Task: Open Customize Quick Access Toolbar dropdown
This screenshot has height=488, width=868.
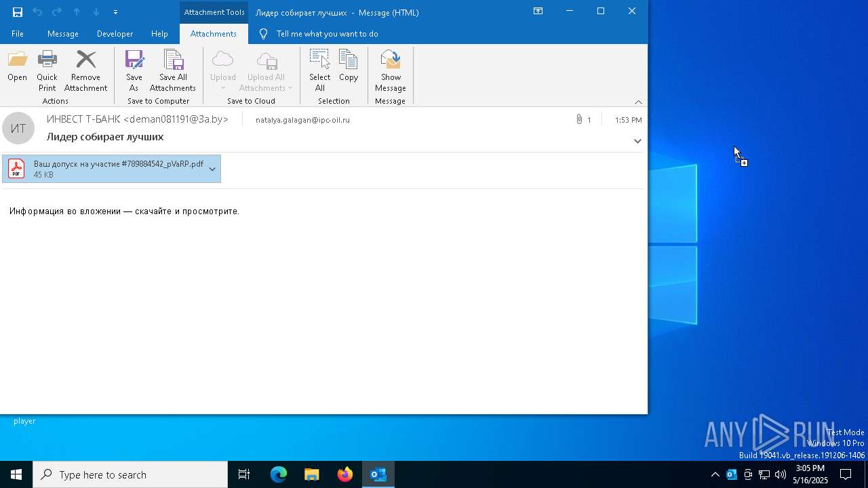Action: [115, 12]
